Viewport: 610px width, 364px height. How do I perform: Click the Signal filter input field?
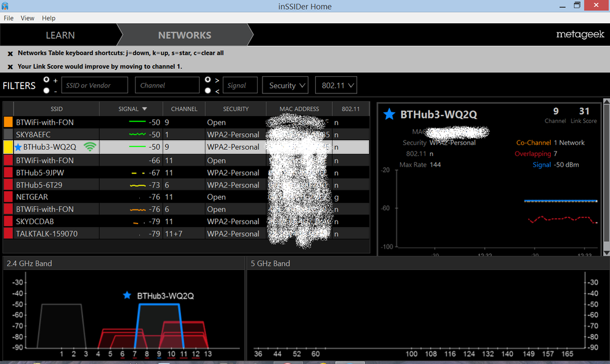[240, 86]
